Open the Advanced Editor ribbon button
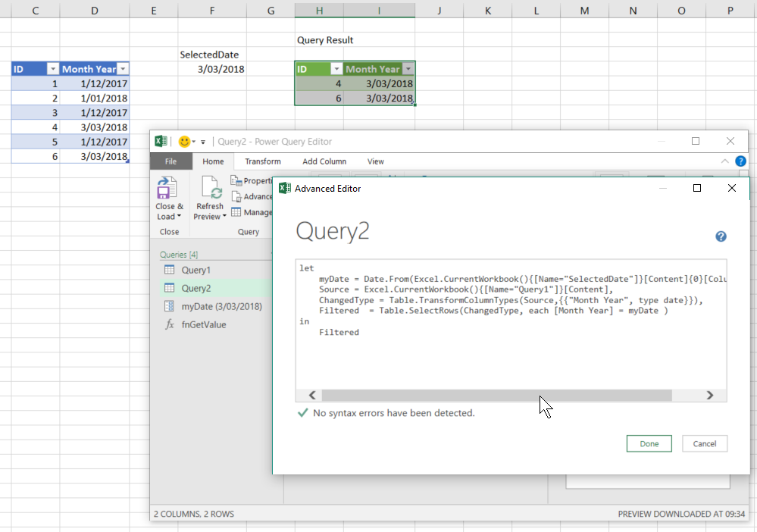 [252, 196]
